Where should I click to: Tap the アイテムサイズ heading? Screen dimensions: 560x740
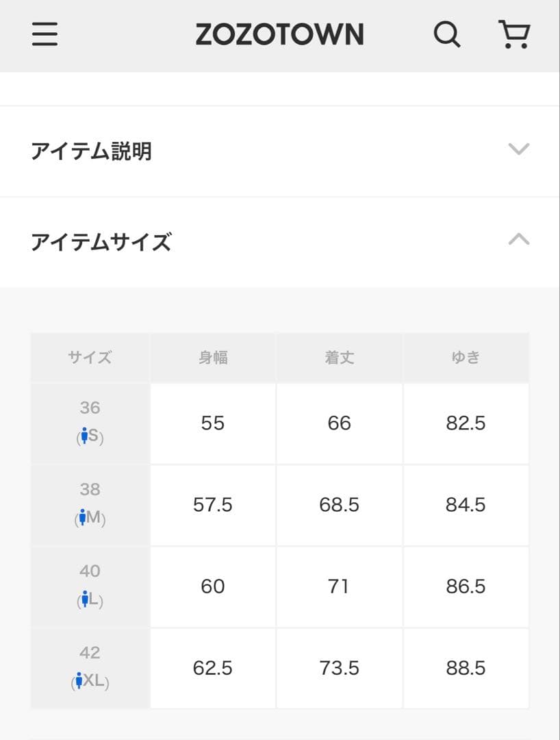pos(101,242)
